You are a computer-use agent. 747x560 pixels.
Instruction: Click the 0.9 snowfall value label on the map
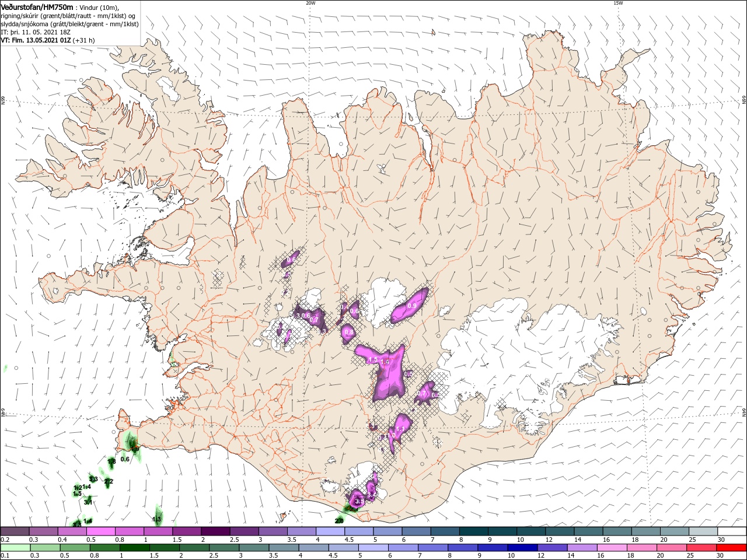coord(411,306)
